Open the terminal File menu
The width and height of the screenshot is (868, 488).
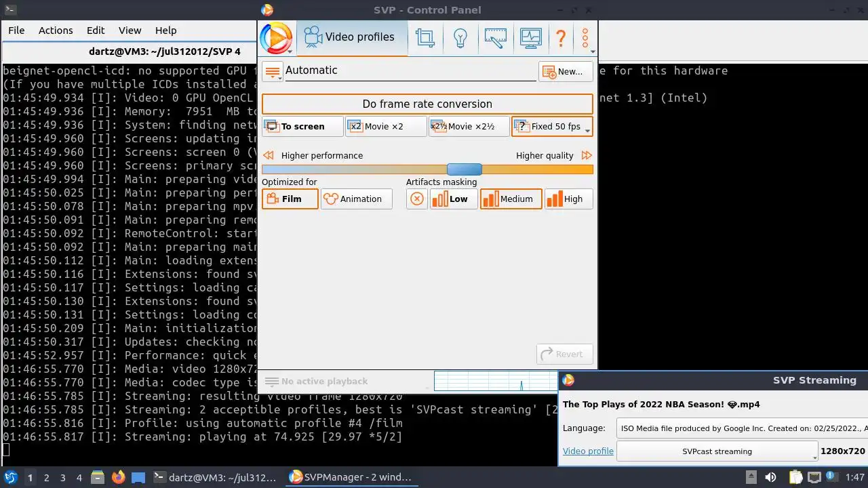[x=16, y=30]
